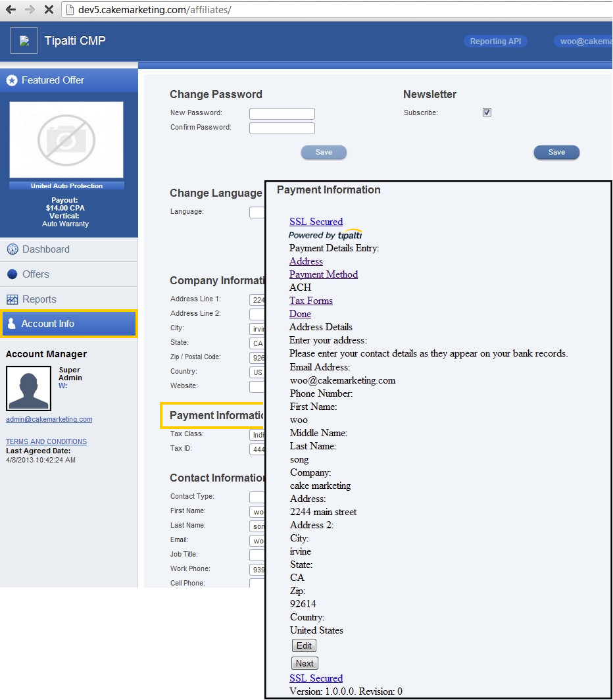The width and height of the screenshot is (613, 700).
Task: Toggle the Newsletter Subscribe checkbox
Action: (487, 112)
